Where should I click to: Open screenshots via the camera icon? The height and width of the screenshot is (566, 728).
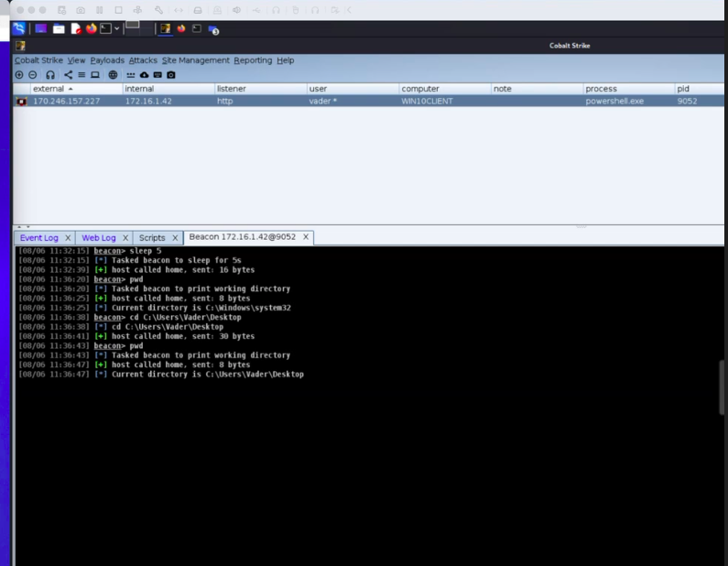170,74
